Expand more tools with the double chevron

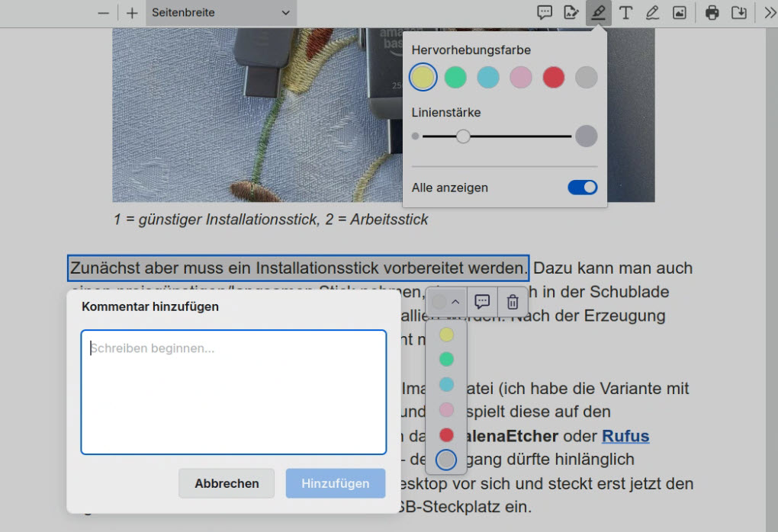(770, 13)
